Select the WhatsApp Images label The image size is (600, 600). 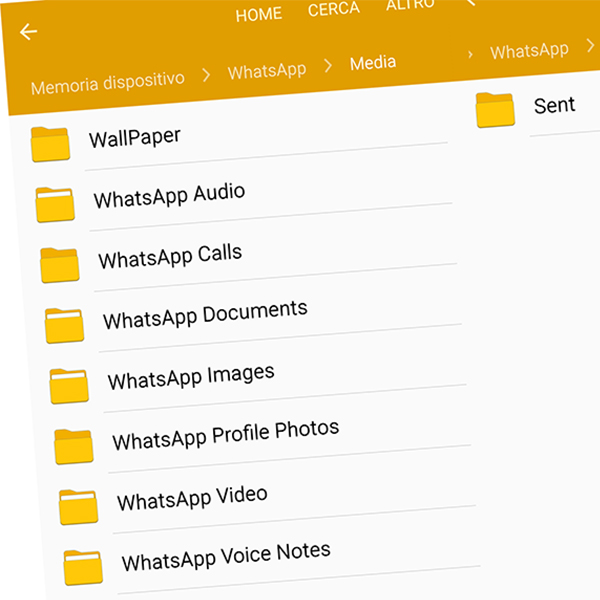tap(191, 377)
